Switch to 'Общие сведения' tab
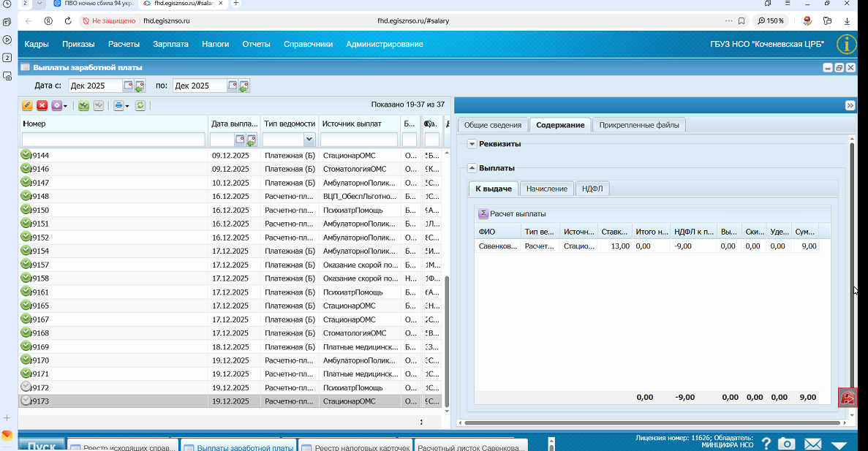This screenshot has width=868, height=451. [493, 125]
